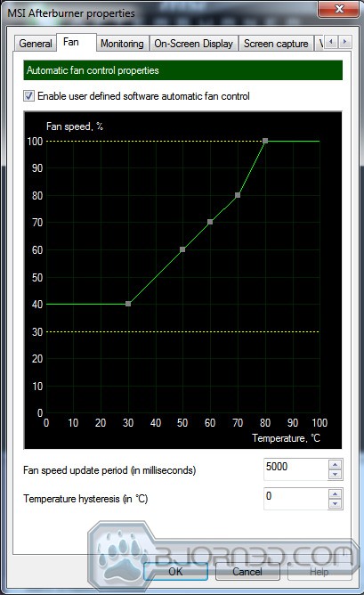The height and width of the screenshot is (595, 364).
Task: Select the Screen capture tab
Action: [x=276, y=44]
